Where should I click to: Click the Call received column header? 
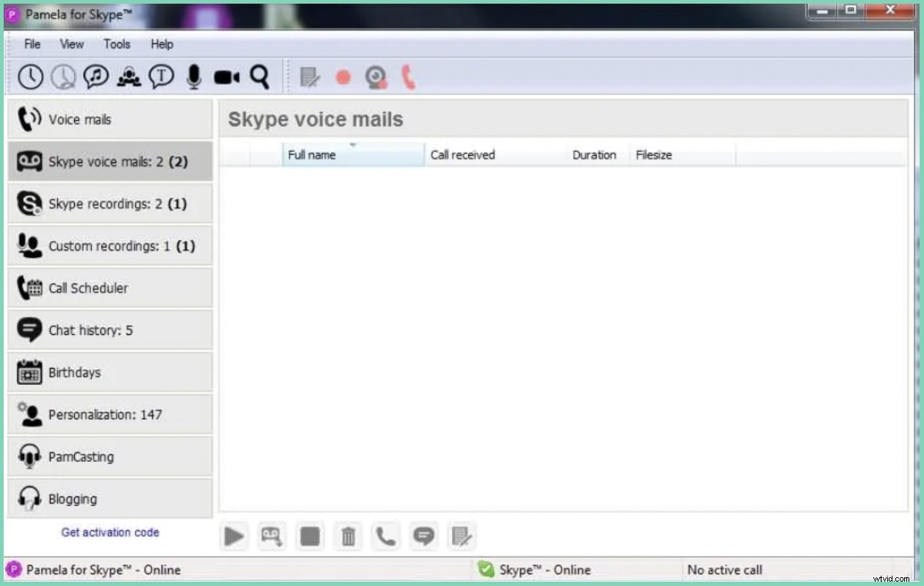(462, 154)
